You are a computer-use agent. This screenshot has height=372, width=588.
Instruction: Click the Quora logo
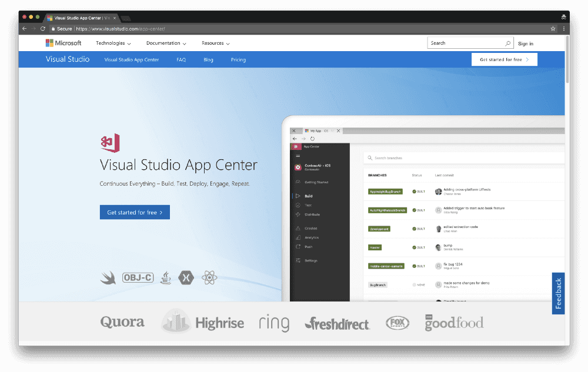tap(122, 322)
